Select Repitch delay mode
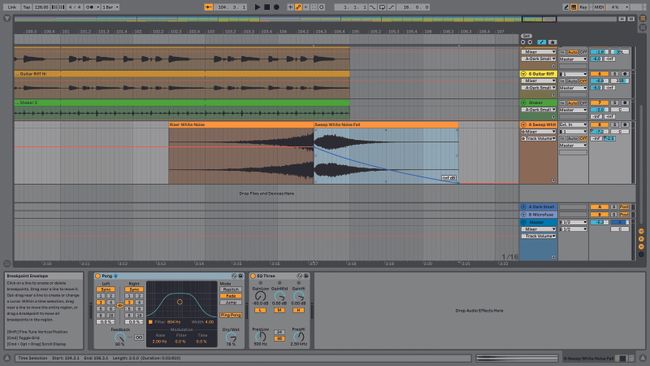This screenshot has width=650, height=366. (x=230, y=289)
